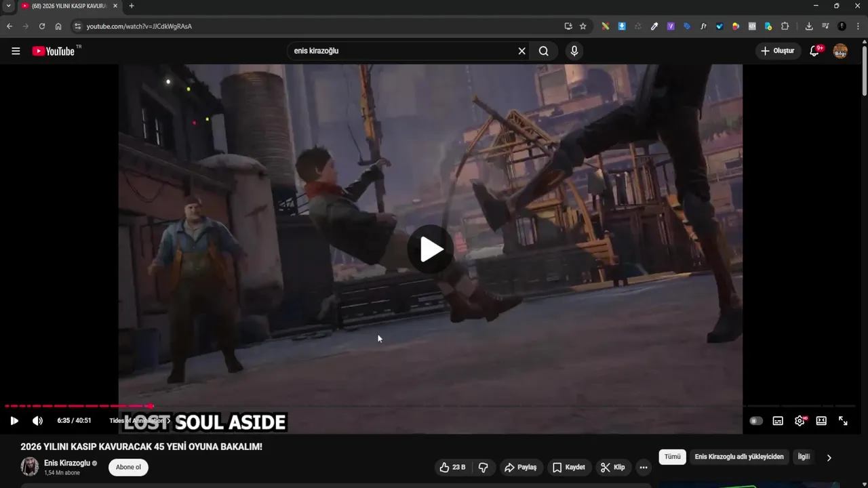The height and width of the screenshot is (488, 868).
Task: Install app icon in address bar
Action: [x=568, y=26]
